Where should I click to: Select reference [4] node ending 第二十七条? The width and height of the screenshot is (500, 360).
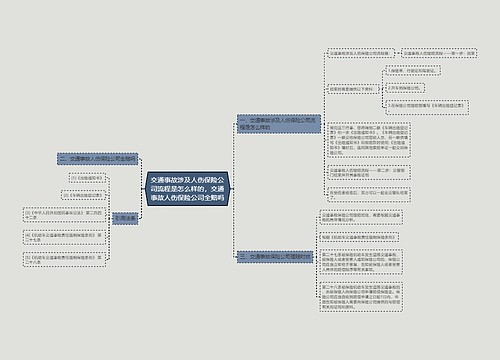pos(64,237)
